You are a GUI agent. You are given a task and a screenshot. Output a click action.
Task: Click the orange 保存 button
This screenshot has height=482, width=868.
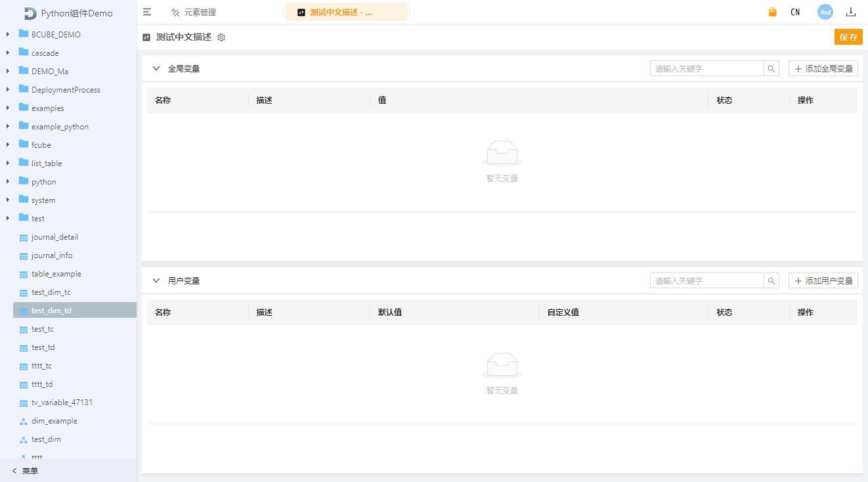(848, 37)
